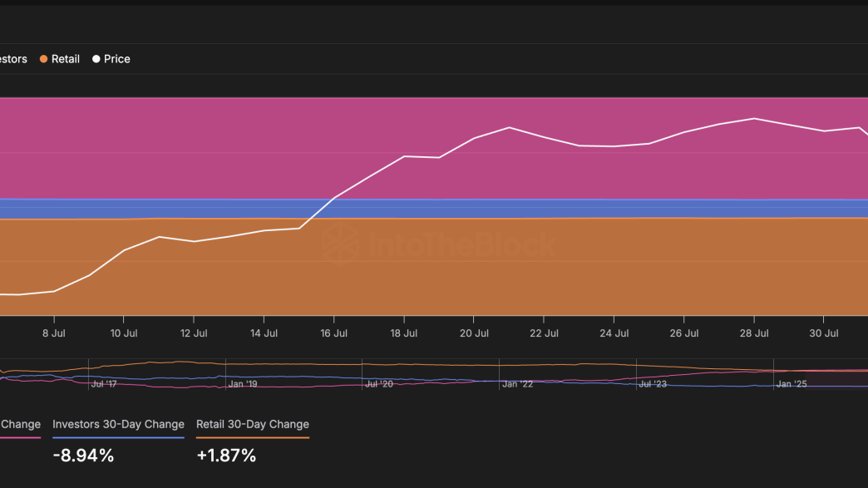Jump to Jan '25 in the range navigator
This screenshot has width=868, height=488.
click(791, 384)
